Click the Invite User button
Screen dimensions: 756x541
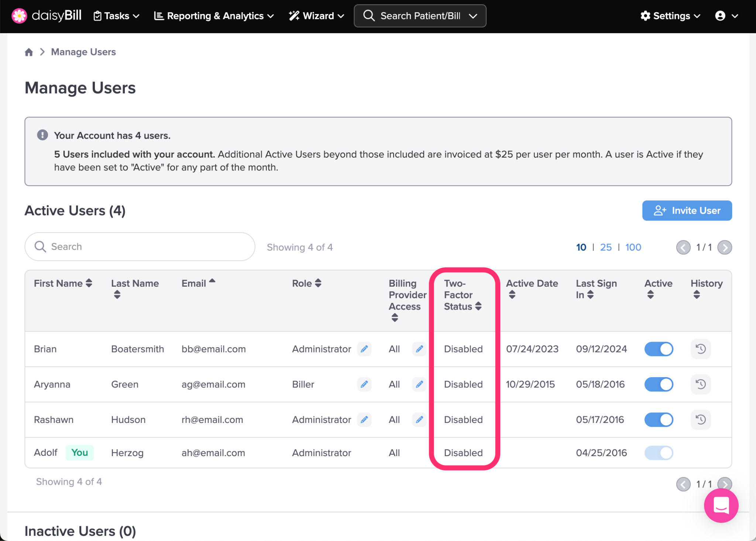687,211
